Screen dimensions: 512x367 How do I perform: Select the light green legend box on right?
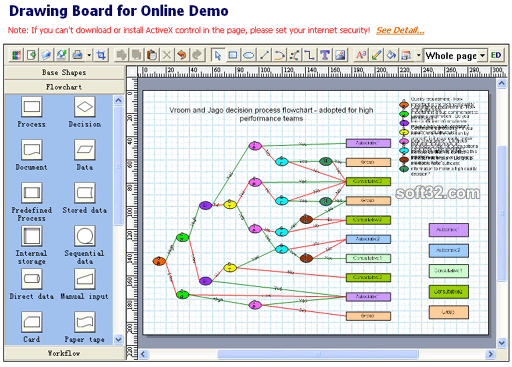[x=448, y=271]
